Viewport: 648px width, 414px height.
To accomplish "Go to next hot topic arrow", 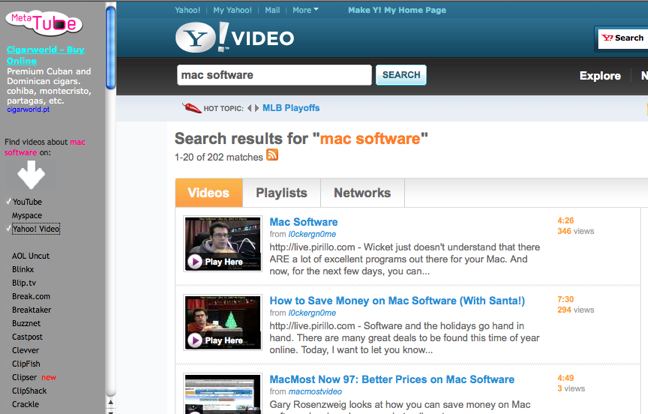I will coord(256,108).
